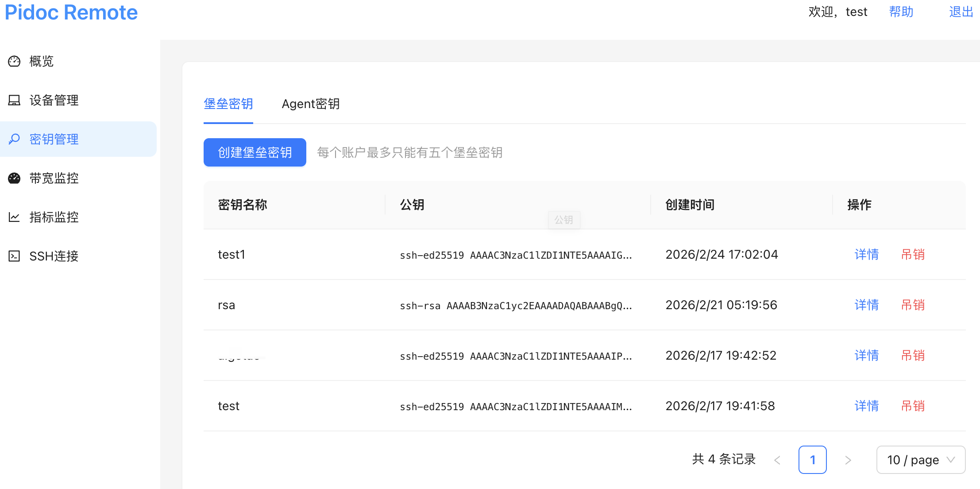This screenshot has width=980, height=489.
Task: Open 帮助 help link
Action: [x=901, y=12]
